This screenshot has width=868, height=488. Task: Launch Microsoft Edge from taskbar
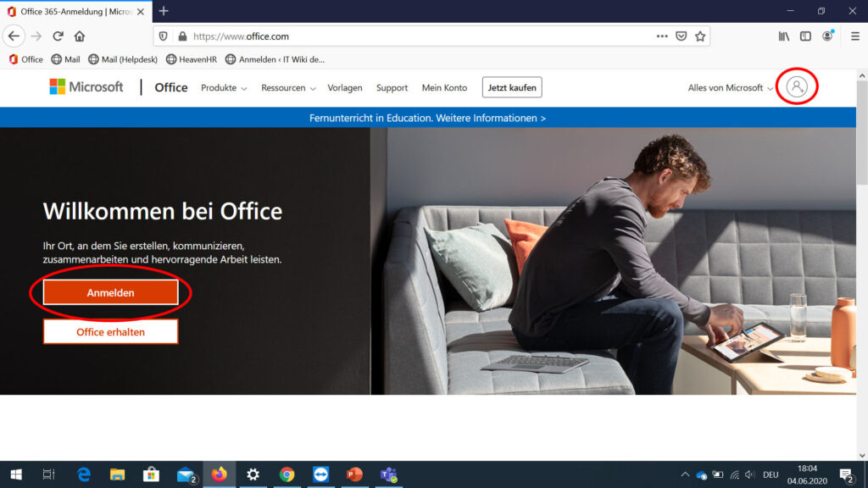pos(84,474)
